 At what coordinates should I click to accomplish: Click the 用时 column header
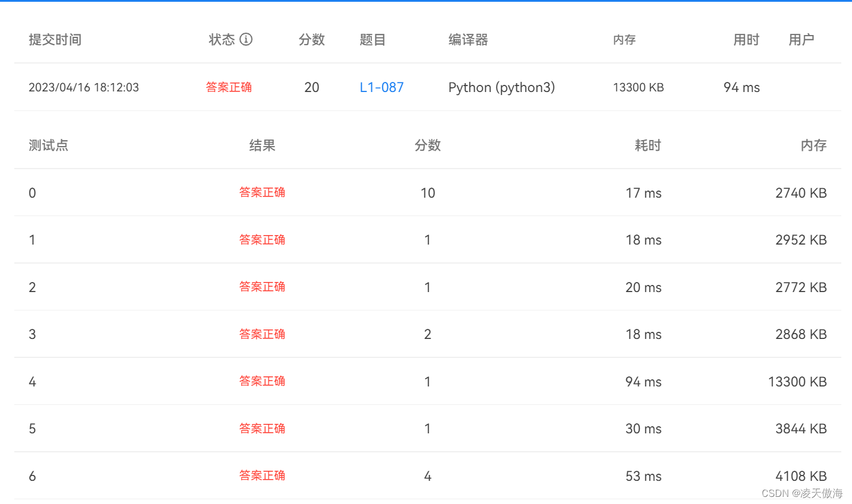pyautogui.click(x=745, y=39)
